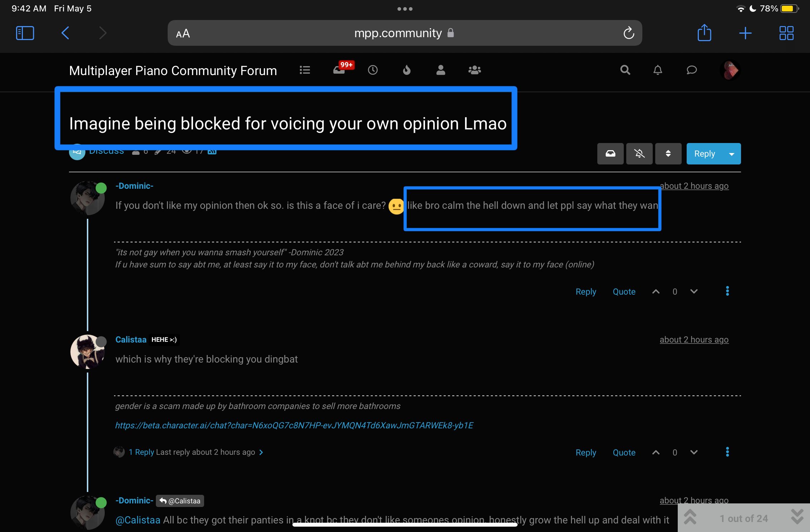
Task: Click the upvote arrow on Dominic's comment
Action: (655, 291)
